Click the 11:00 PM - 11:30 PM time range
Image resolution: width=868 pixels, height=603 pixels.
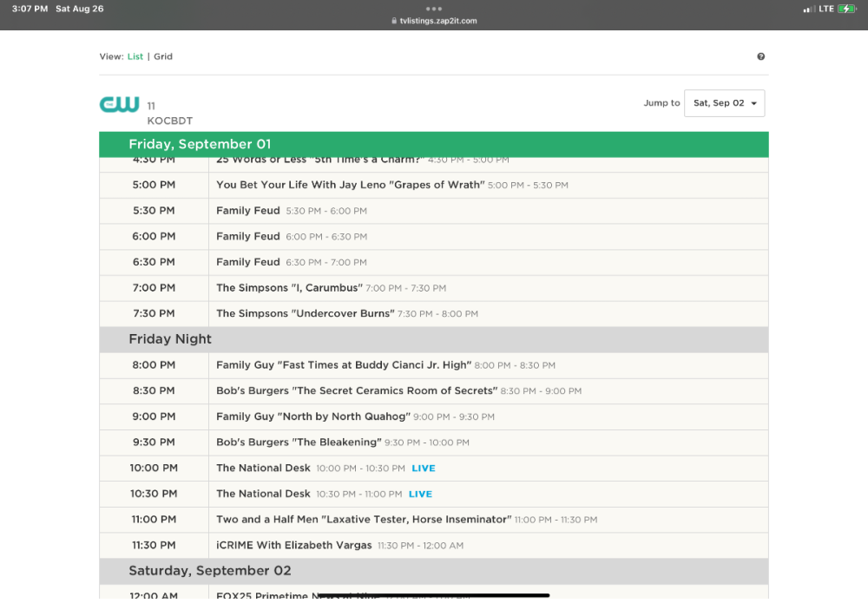tap(556, 520)
